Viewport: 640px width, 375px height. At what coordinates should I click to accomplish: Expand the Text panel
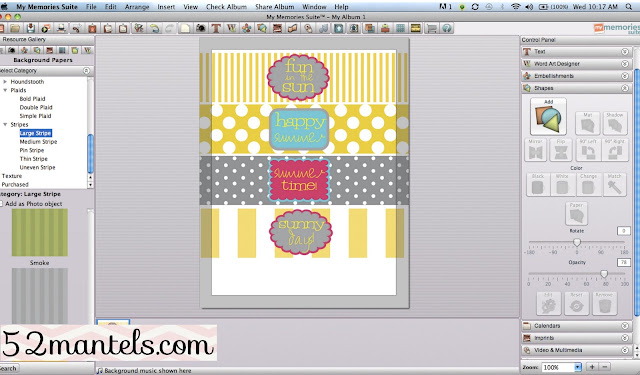coord(624,51)
